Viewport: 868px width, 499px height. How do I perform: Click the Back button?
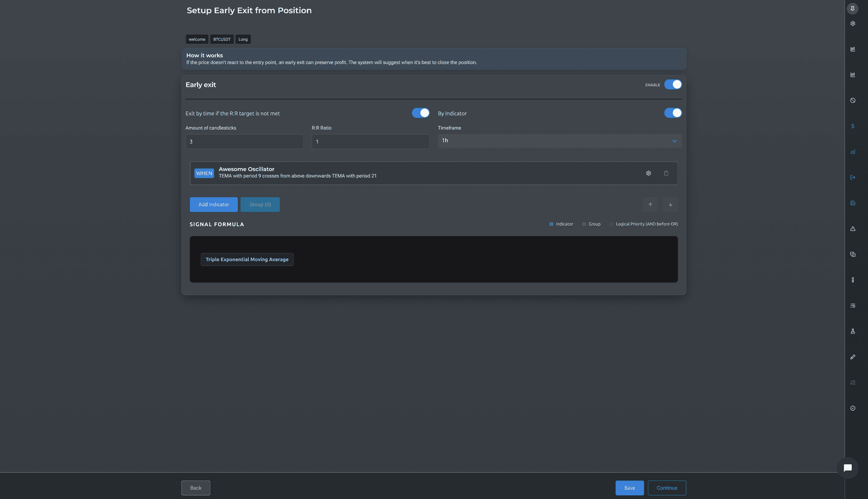(196, 488)
